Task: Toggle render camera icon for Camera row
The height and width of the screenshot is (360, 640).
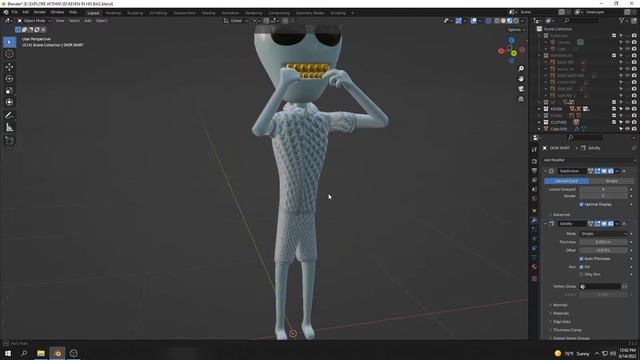Action: [634, 42]
